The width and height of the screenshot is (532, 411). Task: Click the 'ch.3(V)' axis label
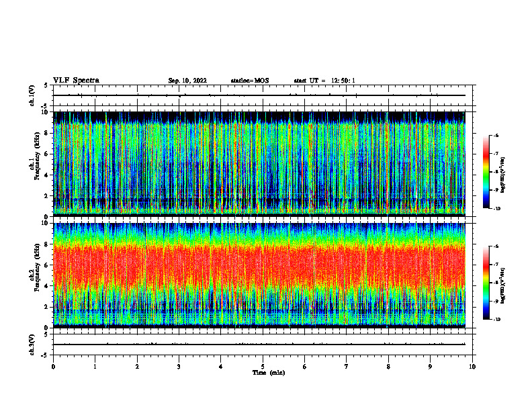32,345
